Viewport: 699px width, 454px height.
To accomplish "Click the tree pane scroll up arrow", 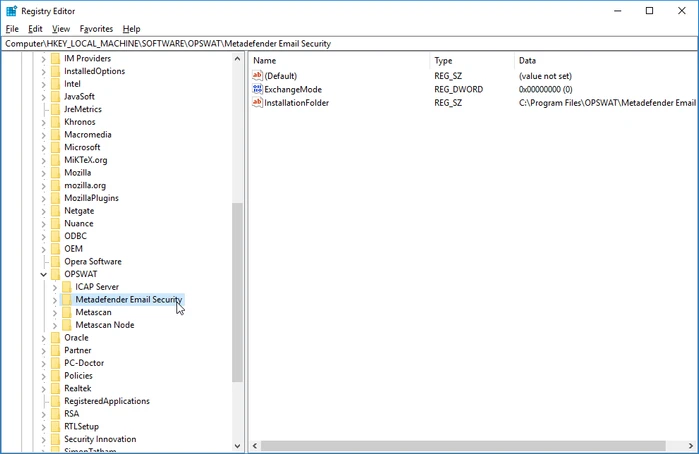I will click(237, 59).
